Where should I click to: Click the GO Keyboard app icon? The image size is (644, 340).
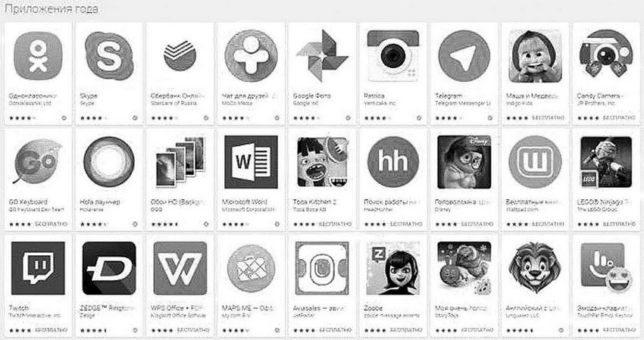coord(38,162)
